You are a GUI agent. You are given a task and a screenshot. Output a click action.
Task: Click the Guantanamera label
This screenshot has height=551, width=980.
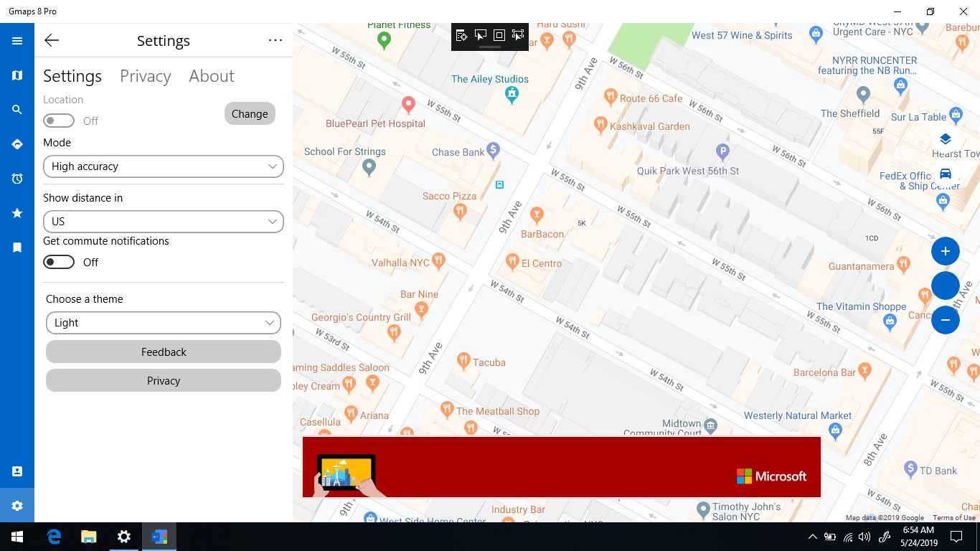click(x=862, y=266)
